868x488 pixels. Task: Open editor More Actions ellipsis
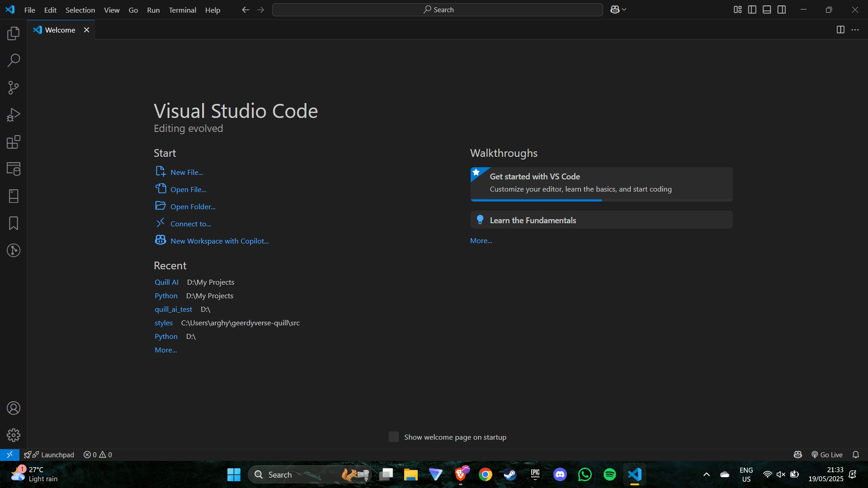[855, 30]
